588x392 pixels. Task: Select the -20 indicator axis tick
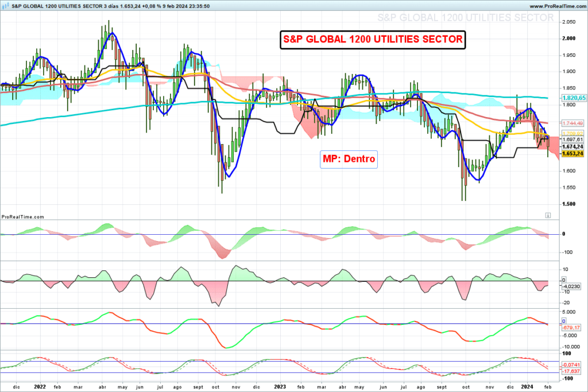pyautogui.click(x=566, y=303)
